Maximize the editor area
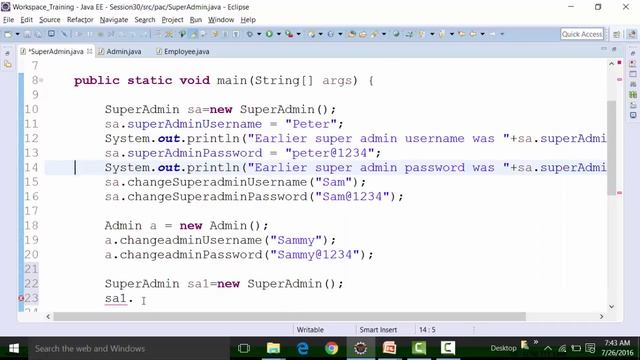640x360 pixels. point(614,49)
